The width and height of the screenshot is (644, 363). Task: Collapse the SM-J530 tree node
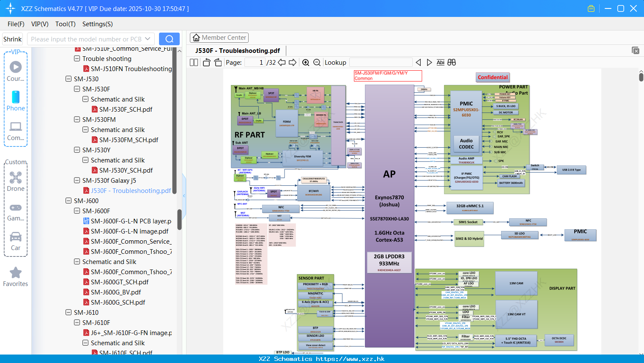[69, 79]
